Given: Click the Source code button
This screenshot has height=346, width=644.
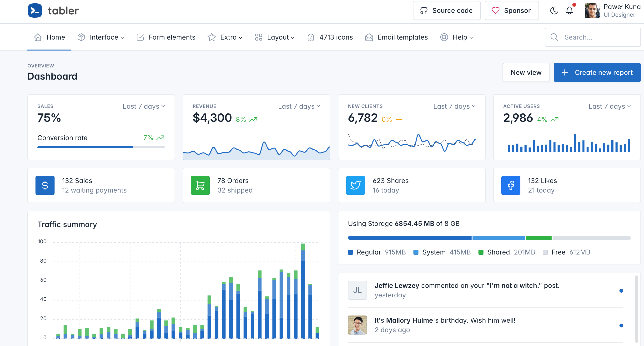Looking at the screenshot, I should pos(447,10).
